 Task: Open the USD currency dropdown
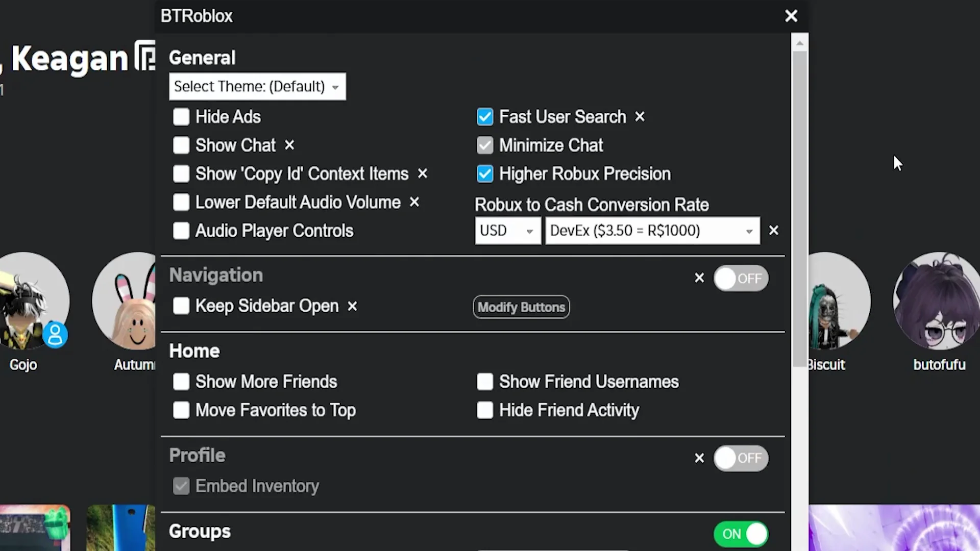507,231
